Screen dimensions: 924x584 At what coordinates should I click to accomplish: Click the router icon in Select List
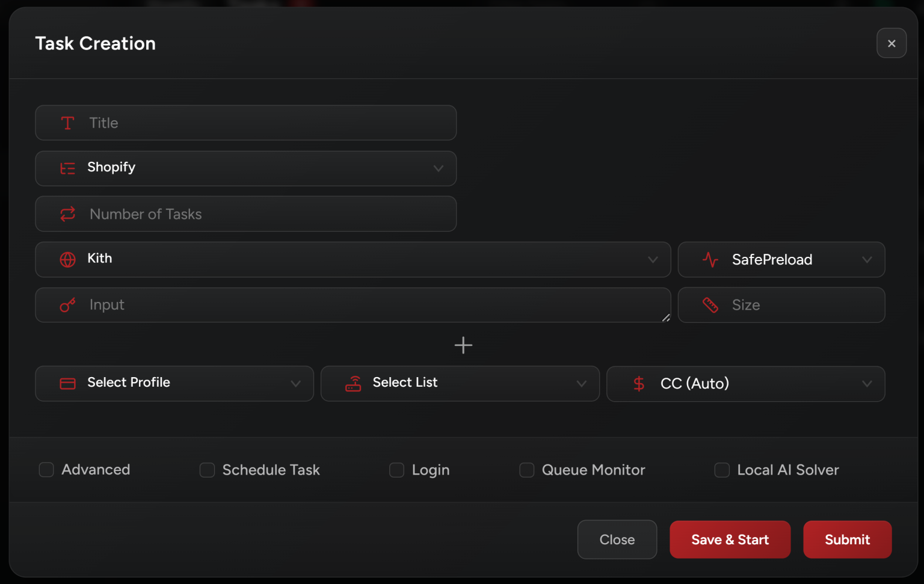pyautogui.click(x=353, y=384)
